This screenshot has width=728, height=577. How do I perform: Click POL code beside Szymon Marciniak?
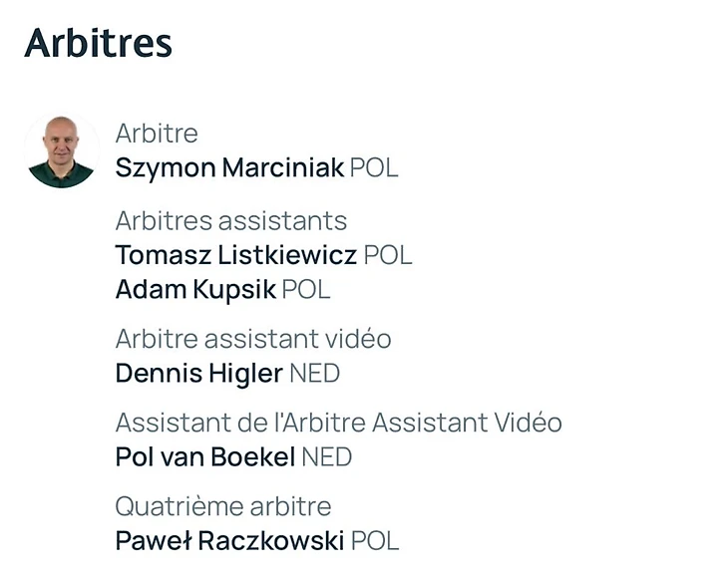pyautogui.click(x=374, y=167)
